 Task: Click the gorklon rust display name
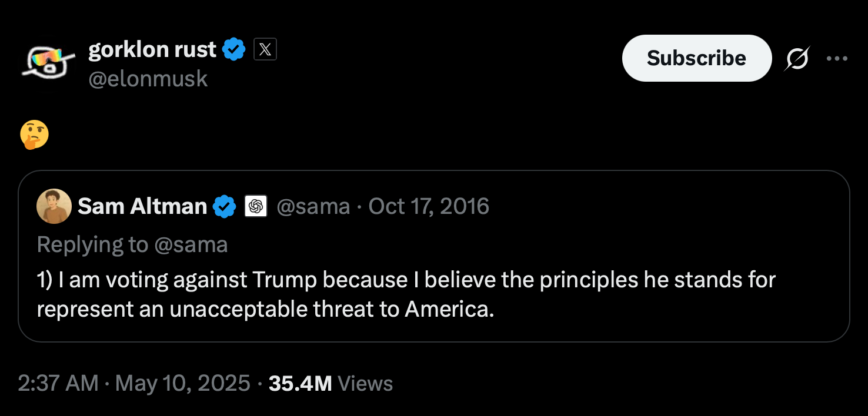coord(152,50)
